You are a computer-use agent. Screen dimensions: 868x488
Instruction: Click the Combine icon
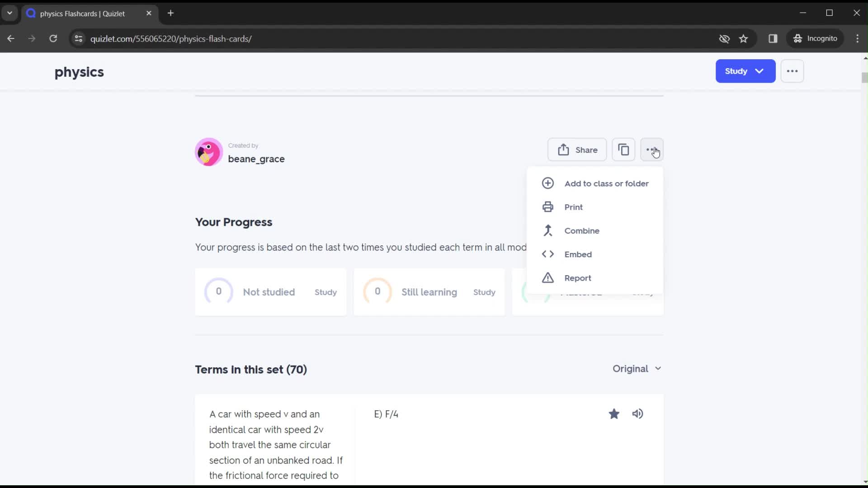click(x=548, y=230)
